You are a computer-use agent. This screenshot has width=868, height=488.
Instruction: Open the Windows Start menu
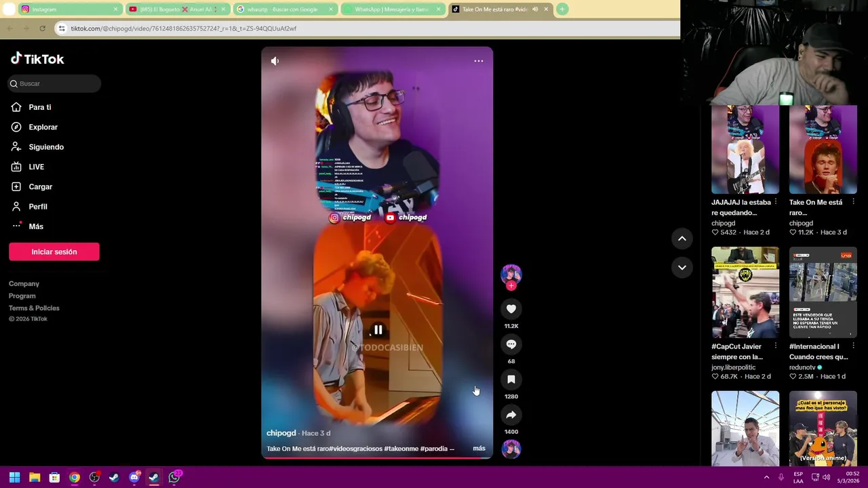pos(14,477)
